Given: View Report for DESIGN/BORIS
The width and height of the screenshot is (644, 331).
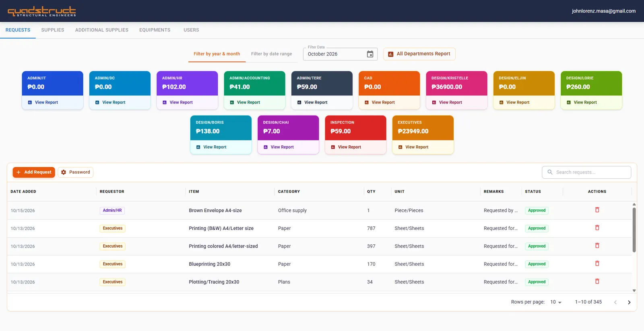Looking at the screenshot, I should pos(221,147).
